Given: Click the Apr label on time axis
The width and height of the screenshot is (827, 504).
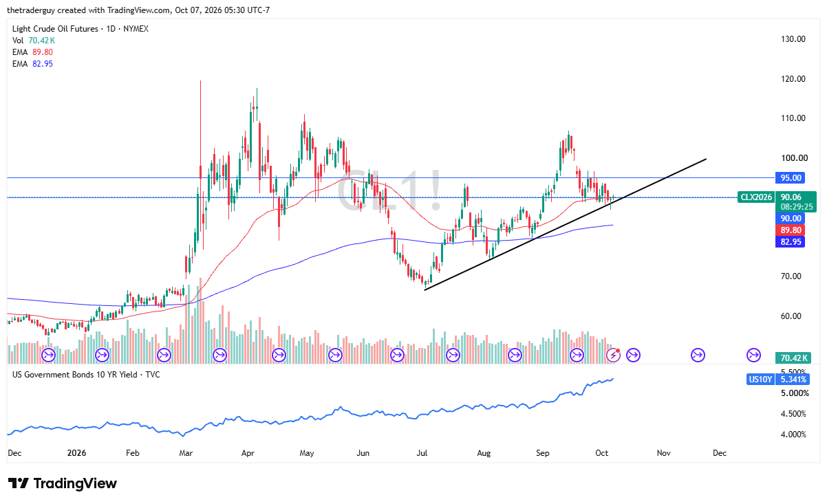Looking at the screenshot, I should click(x=248, y=453).
